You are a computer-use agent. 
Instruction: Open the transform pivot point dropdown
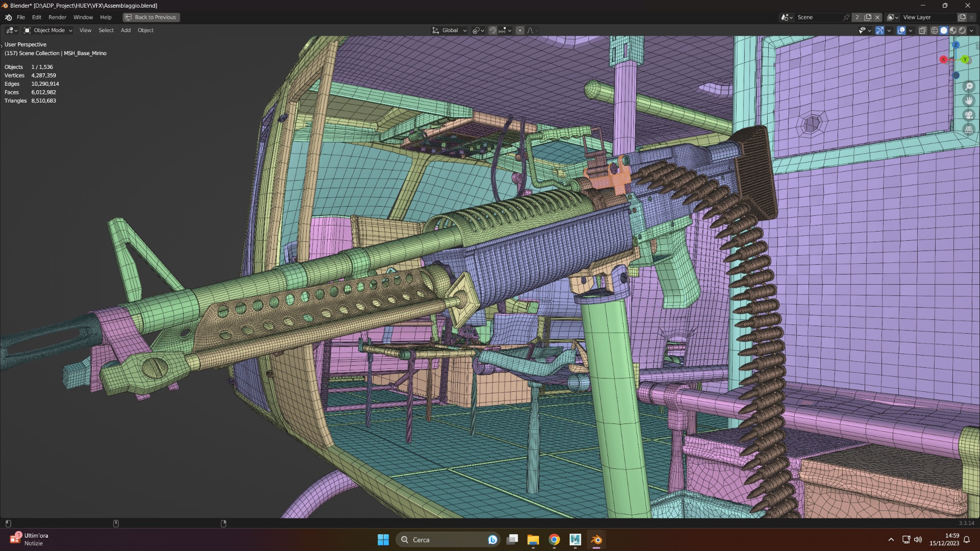click(478, 31)
